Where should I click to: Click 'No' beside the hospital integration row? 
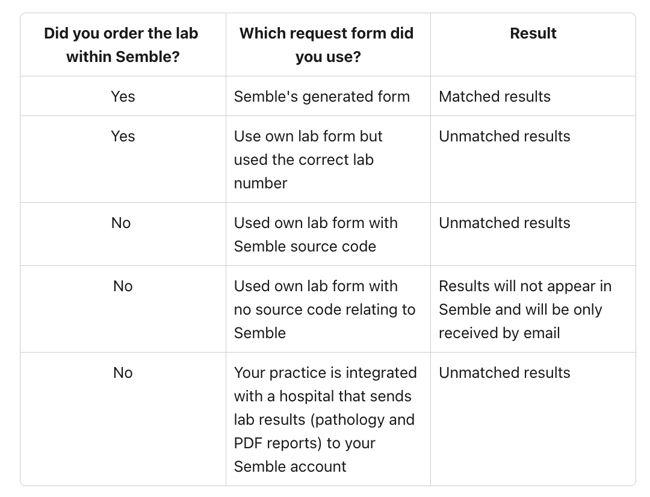coord(123,373)
